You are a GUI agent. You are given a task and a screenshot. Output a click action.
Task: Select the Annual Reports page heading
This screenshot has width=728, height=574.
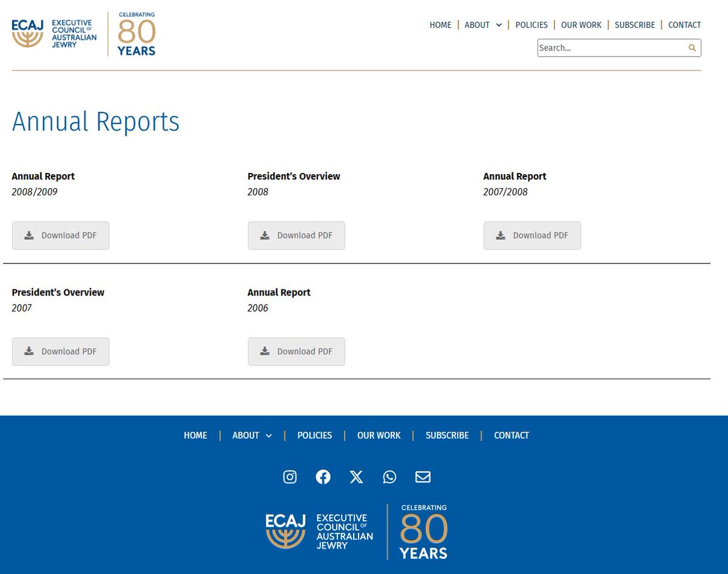point(96,121)
